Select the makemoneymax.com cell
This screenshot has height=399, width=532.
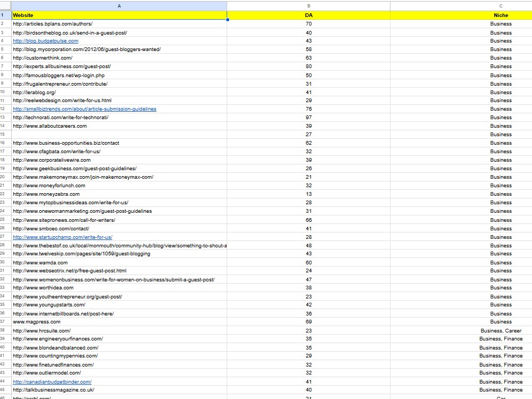119,177
